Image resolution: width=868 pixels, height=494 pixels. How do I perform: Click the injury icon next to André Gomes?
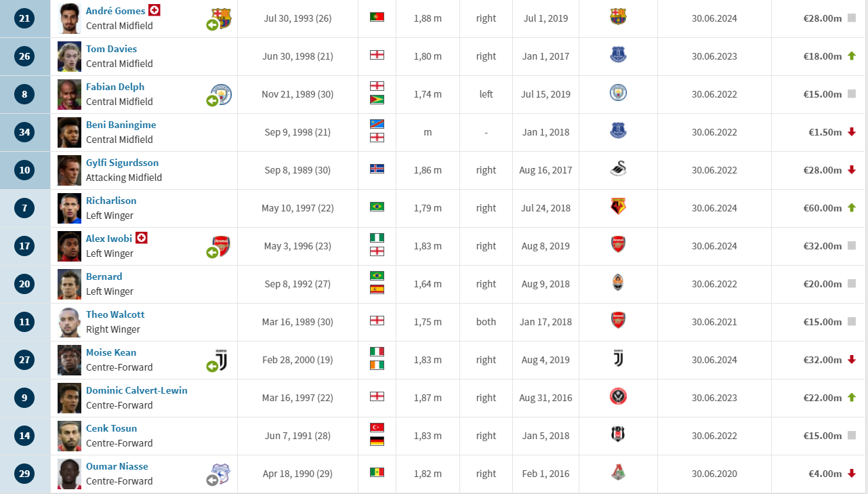click(x=155, y=10)
